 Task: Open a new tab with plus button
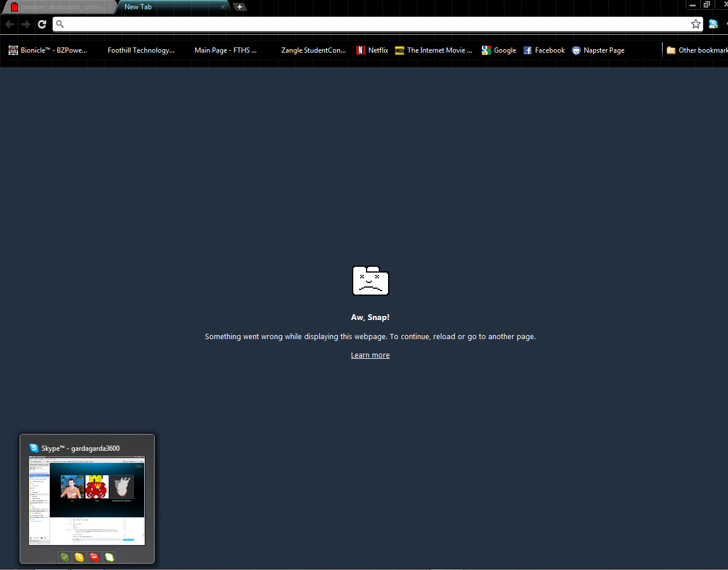(240, 7)
